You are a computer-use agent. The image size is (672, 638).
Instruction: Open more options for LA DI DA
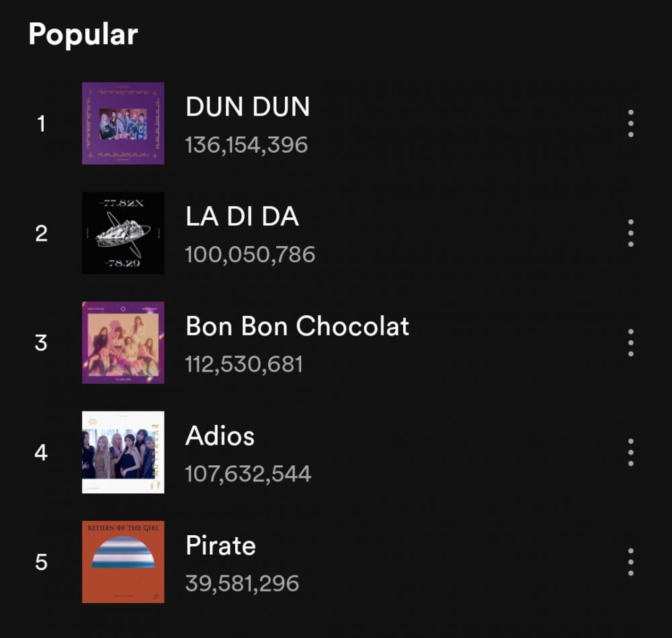click(630, 233)
